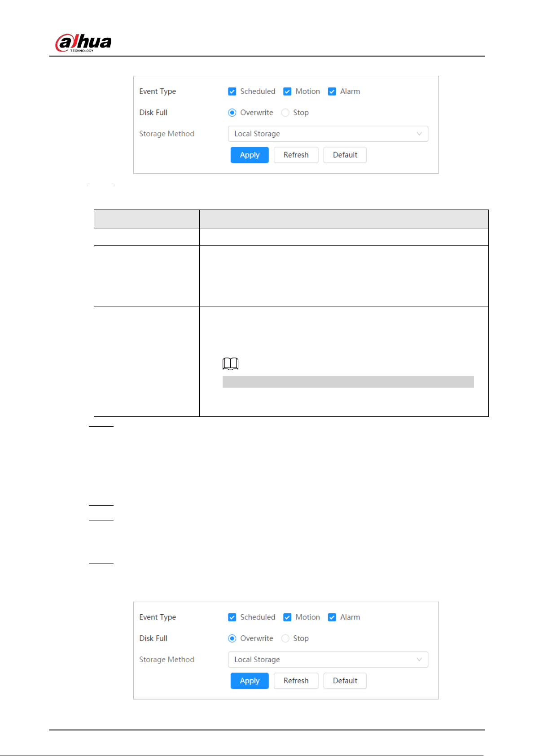Toggle Scheduled checkbox in the bottom panel
This screenshot has width=535, height=756.
pos(232,617)
